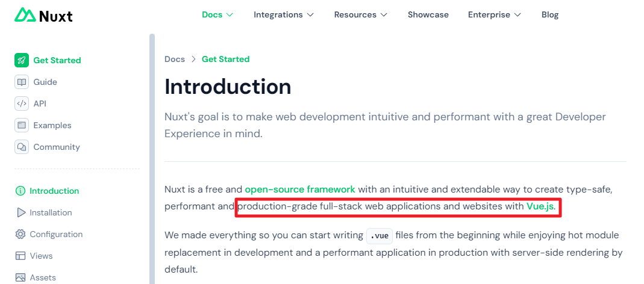This screenshot has width=644, height=284.
Task: Click the Get Started breadcrumb
Action: click(225, 59)
